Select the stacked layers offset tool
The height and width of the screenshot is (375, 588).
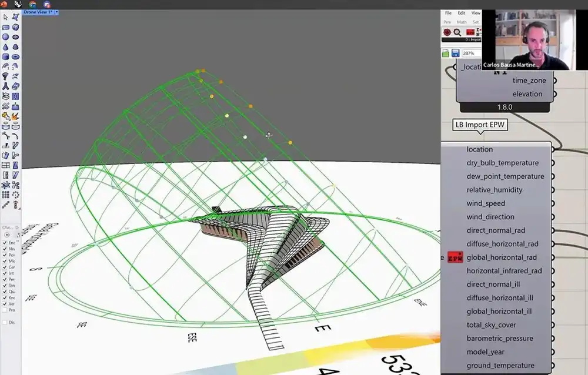pos(5,96)
